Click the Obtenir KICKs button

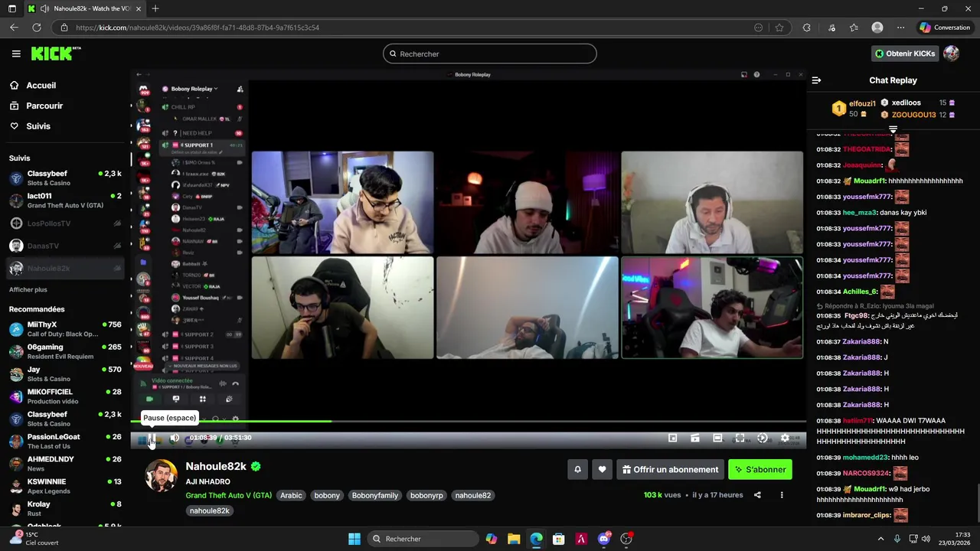pyautogui.click(x=905, y=54)
